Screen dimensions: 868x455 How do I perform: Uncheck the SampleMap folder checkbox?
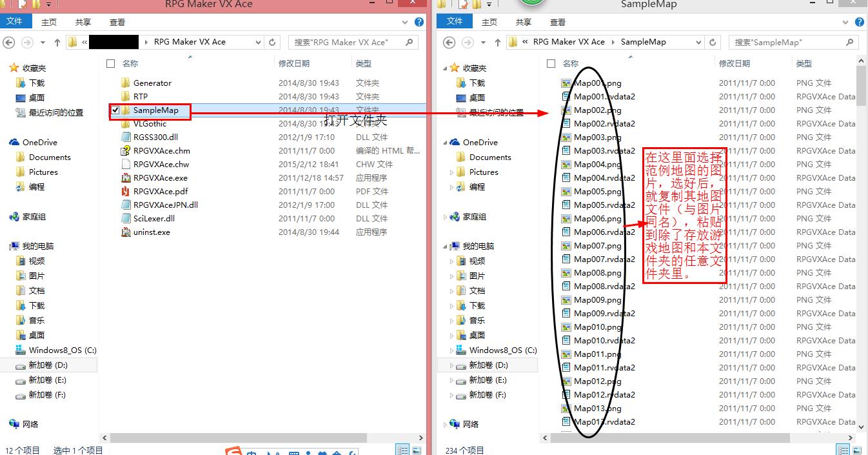(115, 110)
